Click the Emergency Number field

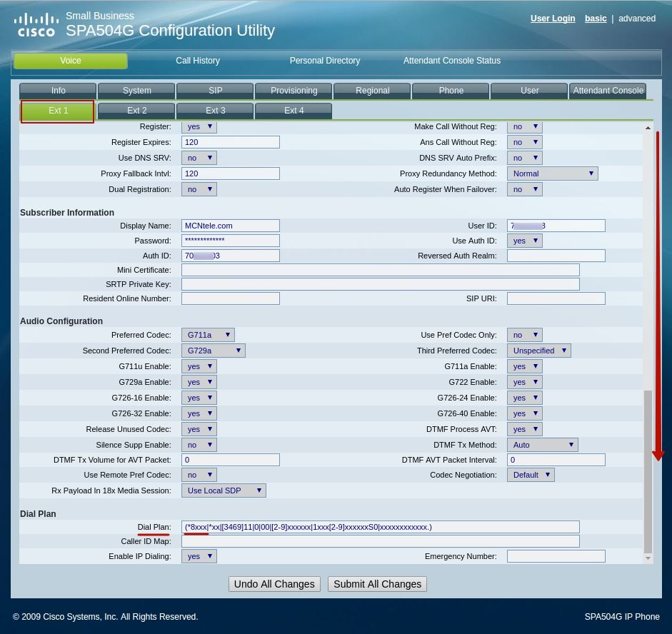click(x=556, y=556)
